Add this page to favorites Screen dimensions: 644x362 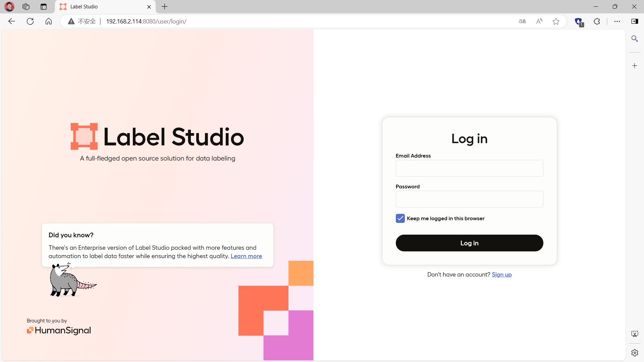point(556,21)
